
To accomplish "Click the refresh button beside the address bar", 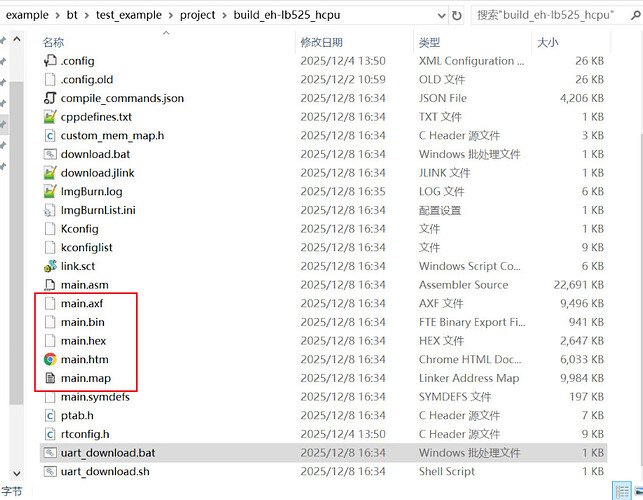I will pos(456,16).
